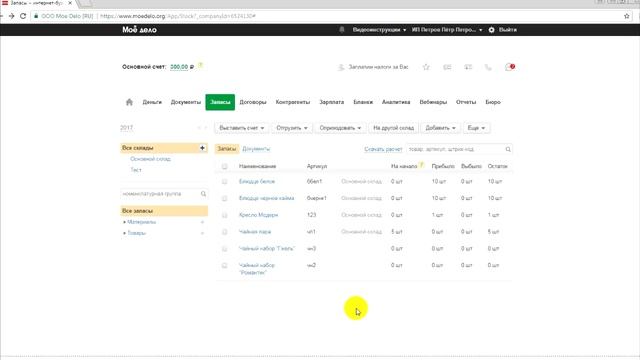Open the Оприходовать dropdown
Screen dimensions: 640x360
[x=340, y=128]
